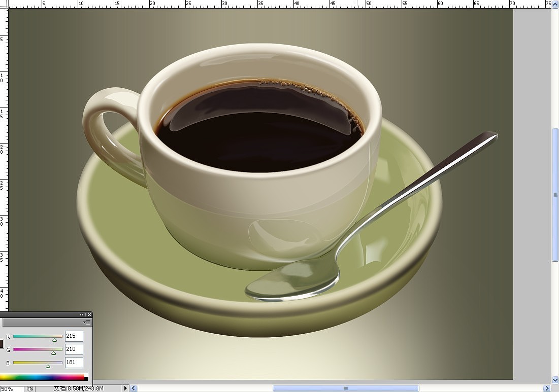Click the horizontal scrollbar left arrow
Screen dimensions: 559x392
134,388
